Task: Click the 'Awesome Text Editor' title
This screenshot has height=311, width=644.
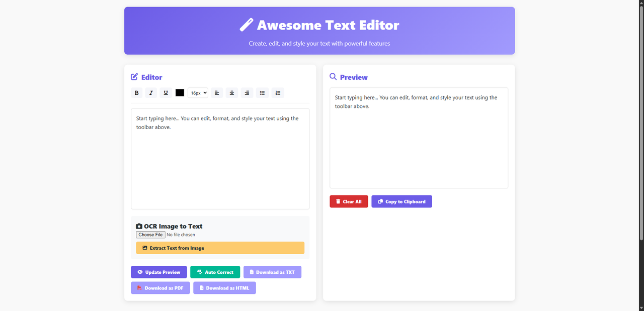Action: [x=328, y=25]
